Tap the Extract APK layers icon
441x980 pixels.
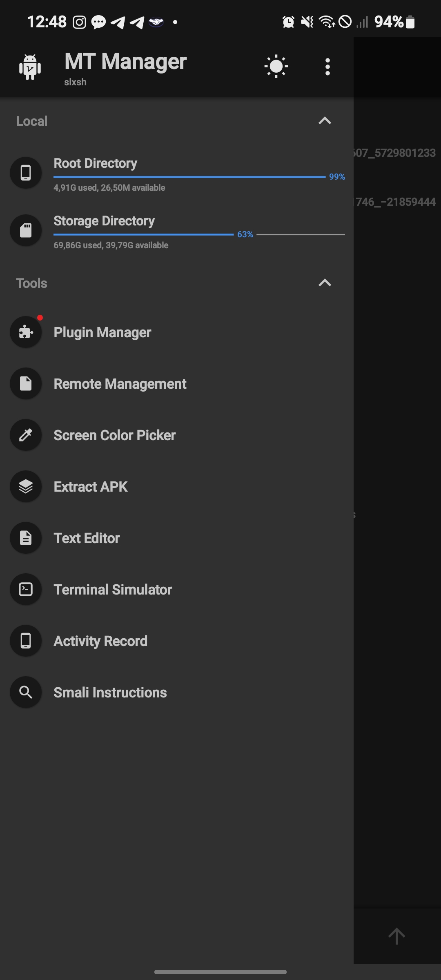point(26,487)
